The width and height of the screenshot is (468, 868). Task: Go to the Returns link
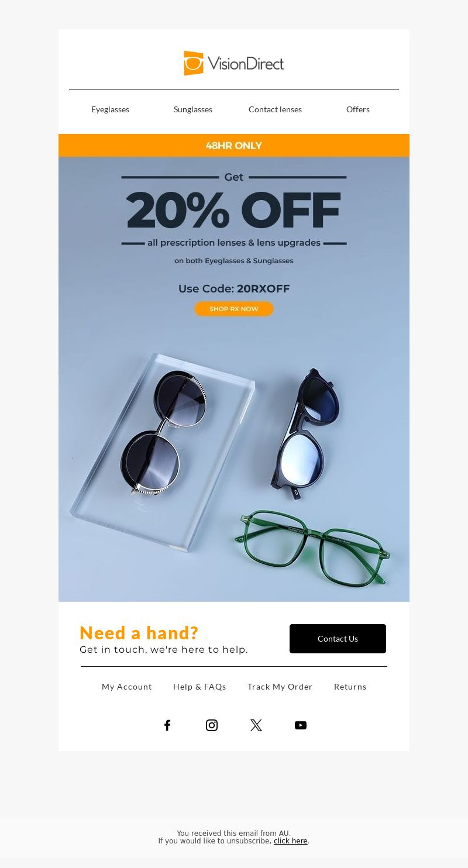point(350,687)
